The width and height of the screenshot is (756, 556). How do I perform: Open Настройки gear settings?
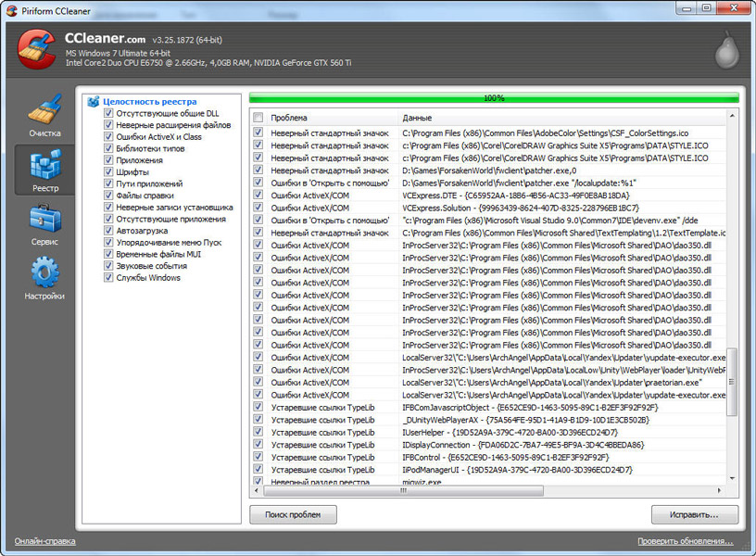(x=44, y=278)
